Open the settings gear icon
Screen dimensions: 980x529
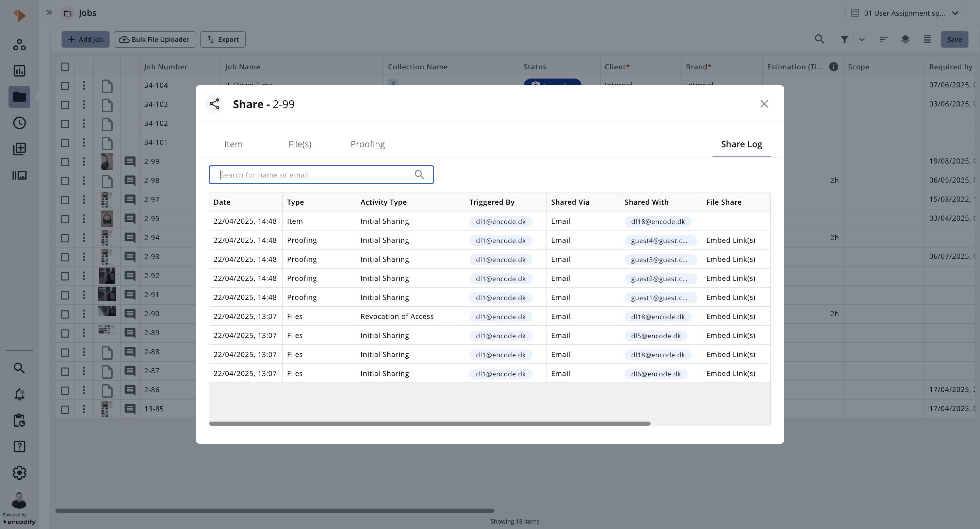19,473
